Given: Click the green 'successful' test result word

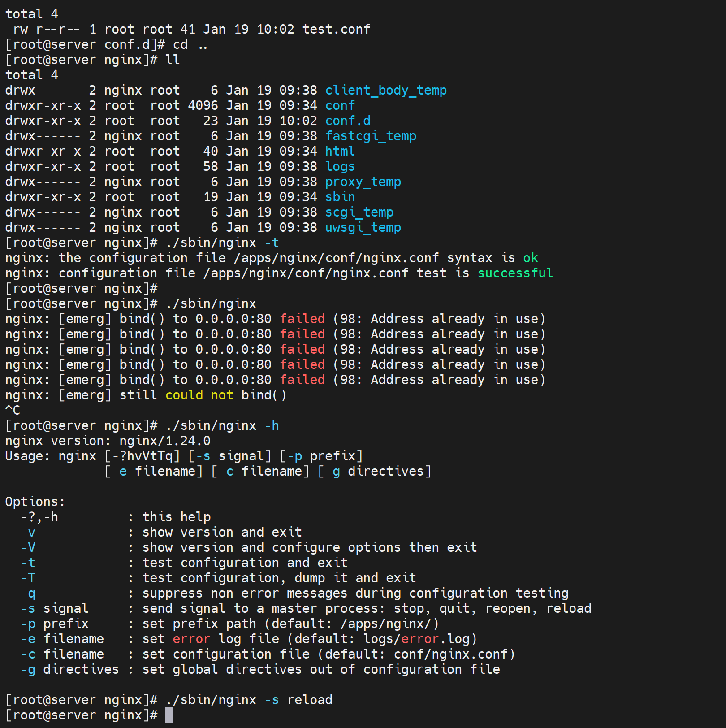Looking at the screenshot, I should pos(515,273).
